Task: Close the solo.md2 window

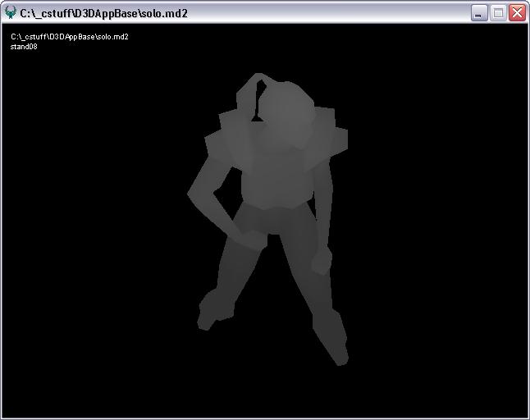Action: tap(517, 13)
